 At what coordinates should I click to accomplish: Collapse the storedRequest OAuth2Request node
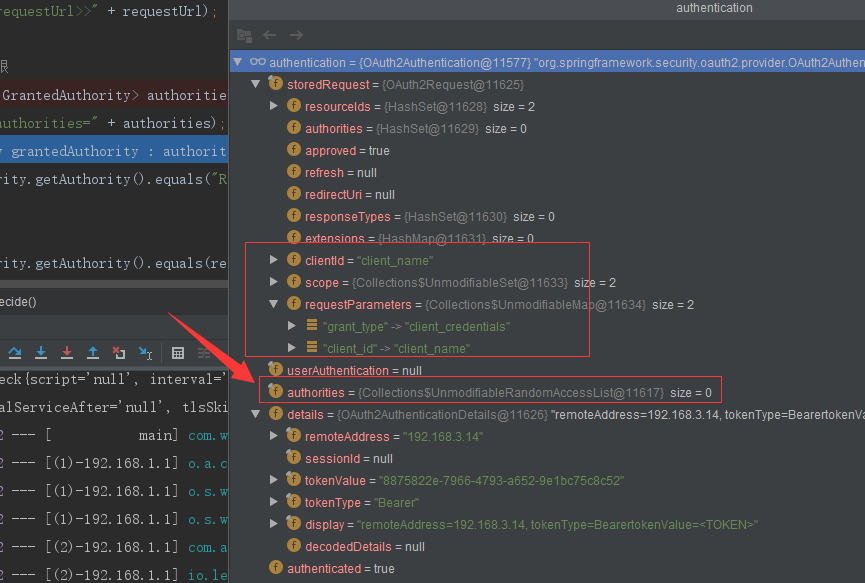[256, 84]
